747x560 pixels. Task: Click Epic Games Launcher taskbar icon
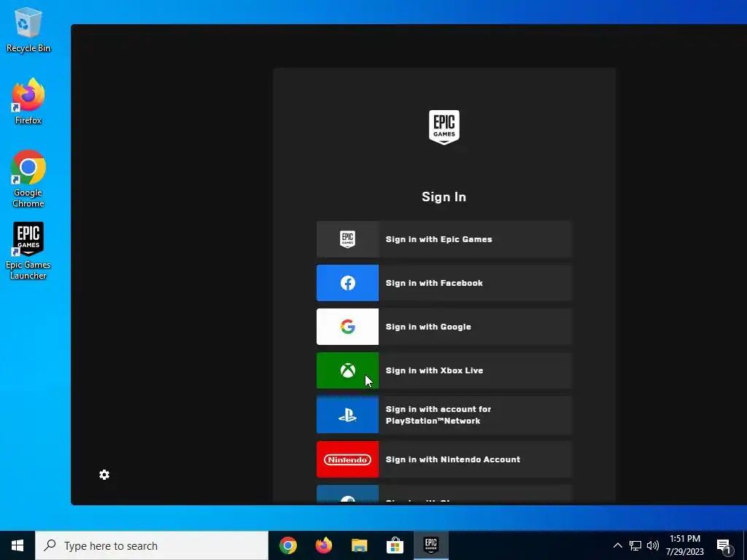(430, 545)
